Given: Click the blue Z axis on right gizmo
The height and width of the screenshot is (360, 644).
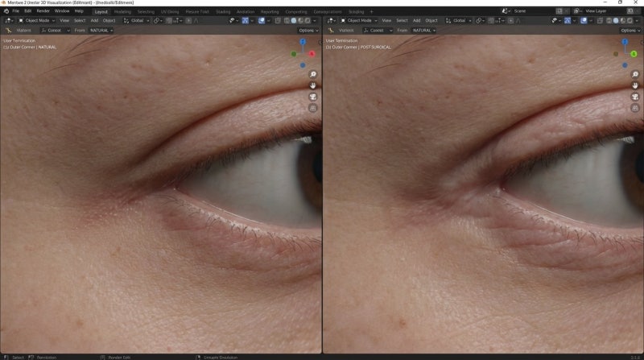Looking at the screenshot, I should click(x=625, y=42).
